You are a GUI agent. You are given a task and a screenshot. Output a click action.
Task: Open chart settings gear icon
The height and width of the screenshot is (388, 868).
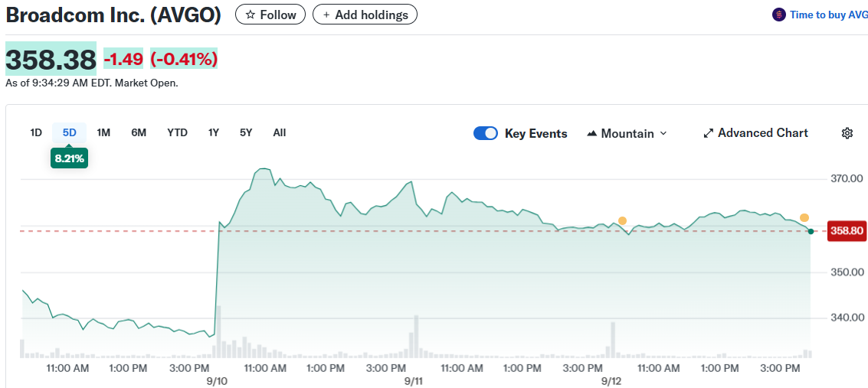pos(847,133)
